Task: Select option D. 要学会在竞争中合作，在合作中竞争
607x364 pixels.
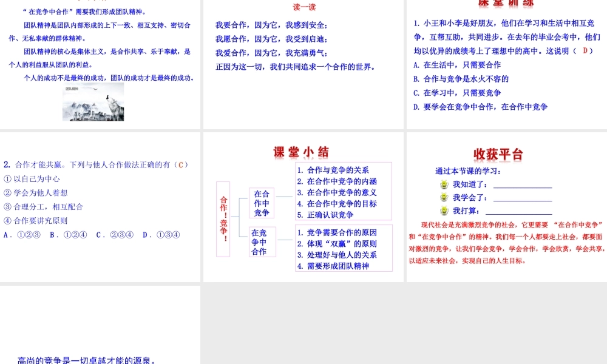Action: click(x=480, y=107)
